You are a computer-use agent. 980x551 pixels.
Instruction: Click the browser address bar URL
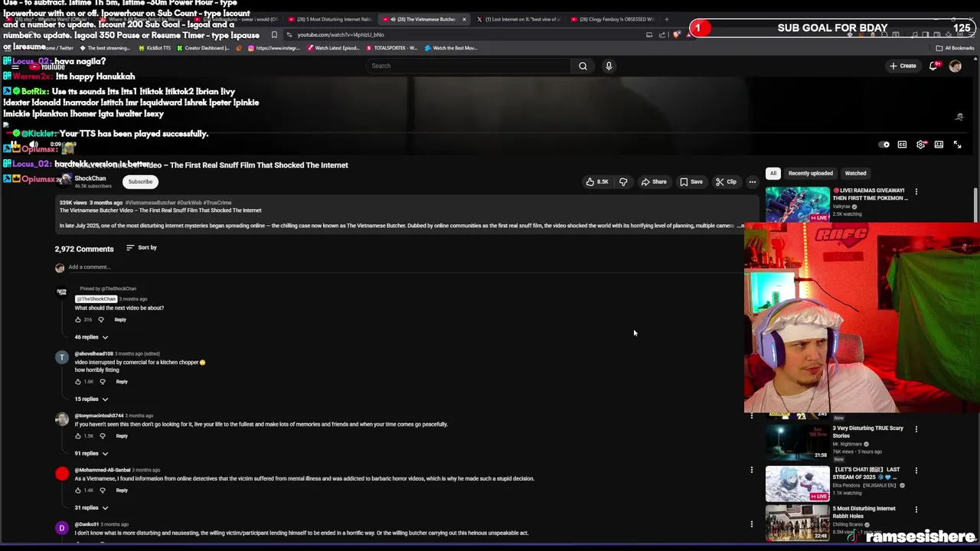tap(341, 34)
